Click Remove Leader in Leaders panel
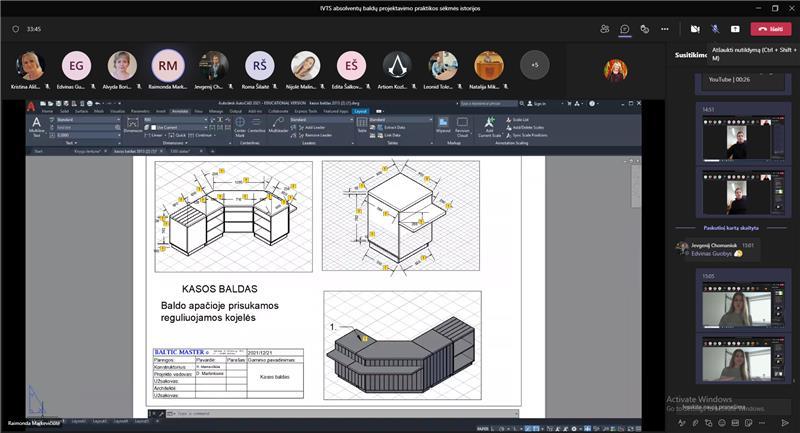The image size is (800, 433). [x=315, y=135]
